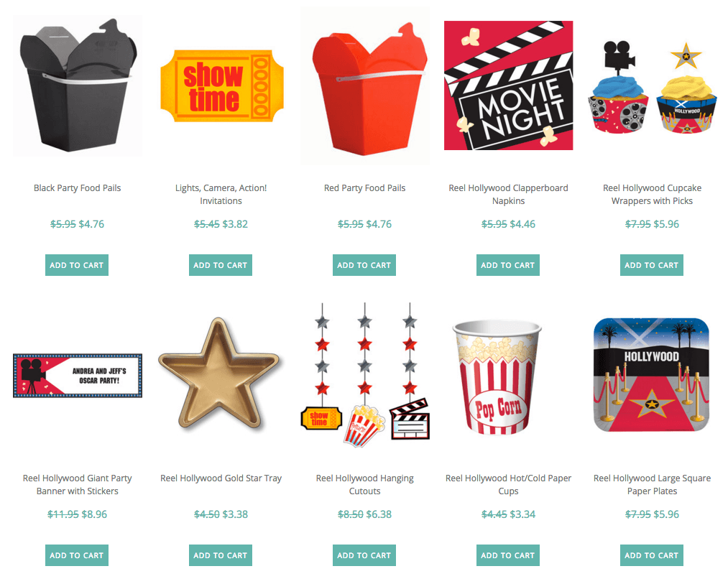Follow the Reel Hollywood Hot/Cold Paper Cups link
The height and width of the screenshot is (579, 728).
(x=508, y=484)
